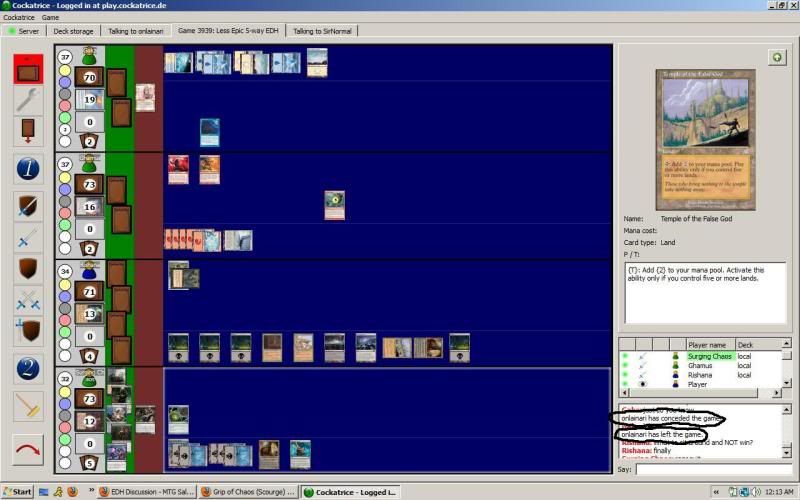
Task: Select the Untap step phase button
Action: (x=28, y=69)
